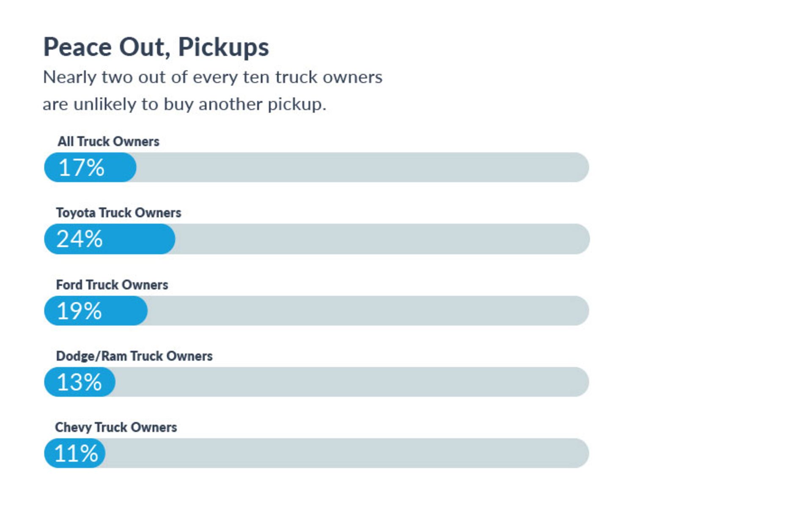Click the gray unfilled part of All Truck Owners bar

tap(362, 167)
